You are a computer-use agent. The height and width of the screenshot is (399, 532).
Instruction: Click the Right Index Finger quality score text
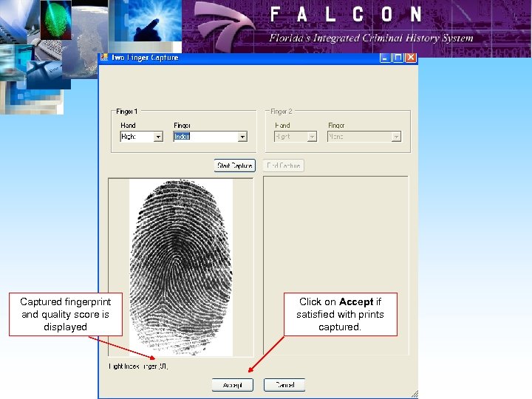(138, 366)
